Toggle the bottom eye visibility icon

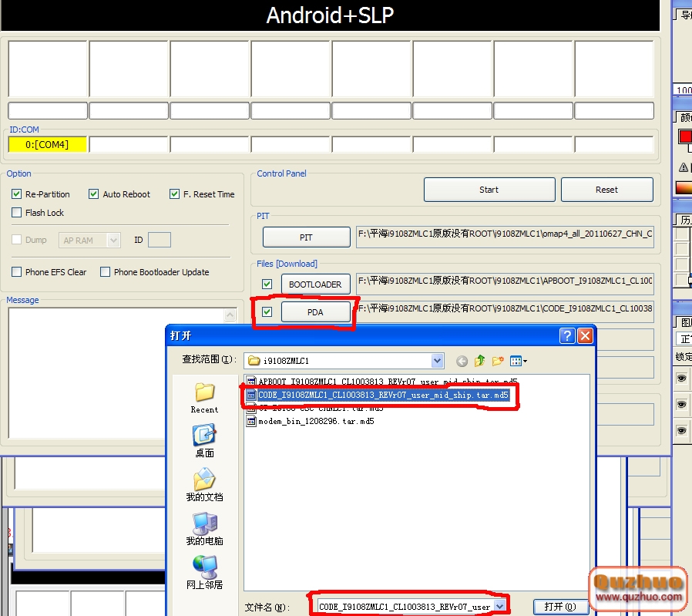coord(681,430)
